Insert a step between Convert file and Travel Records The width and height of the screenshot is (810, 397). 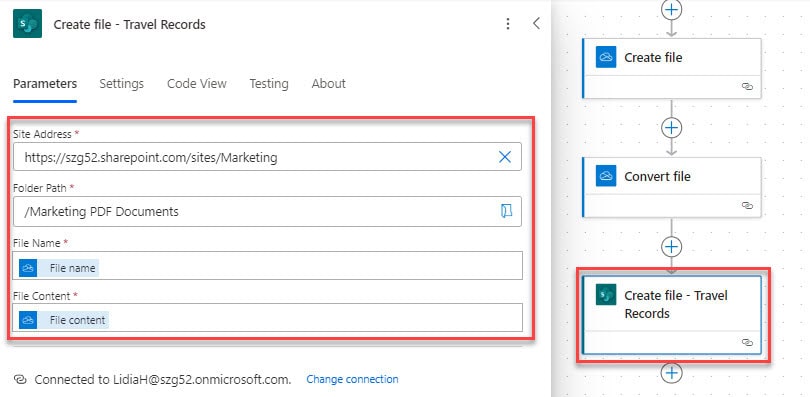pyautogui.click(x=671, y=247)
